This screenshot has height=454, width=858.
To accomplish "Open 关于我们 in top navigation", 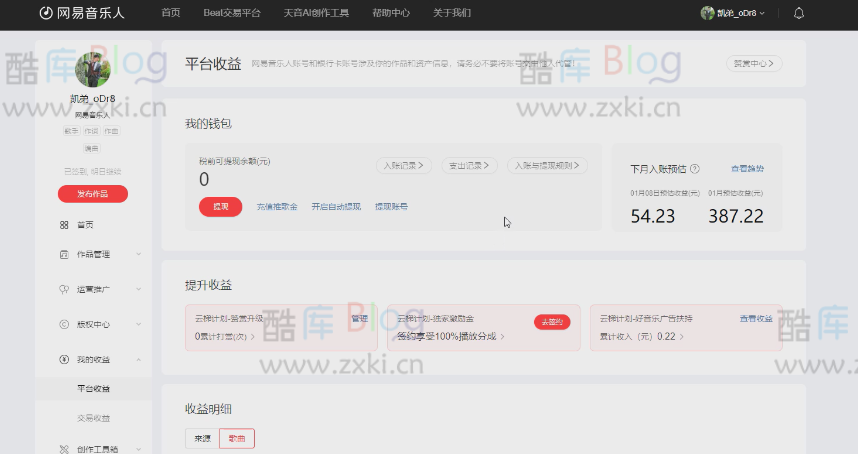I will [452, 13].
